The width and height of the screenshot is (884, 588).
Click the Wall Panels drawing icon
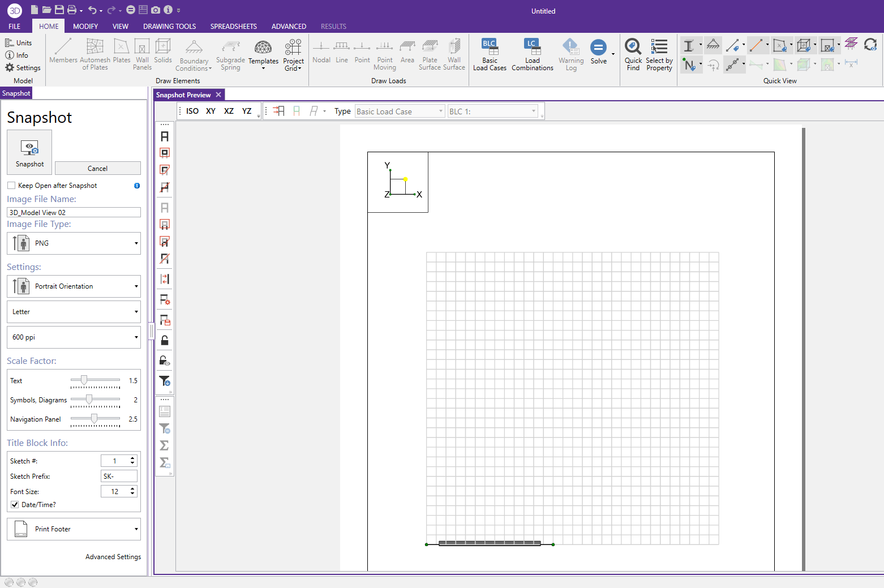click(141, 55)
